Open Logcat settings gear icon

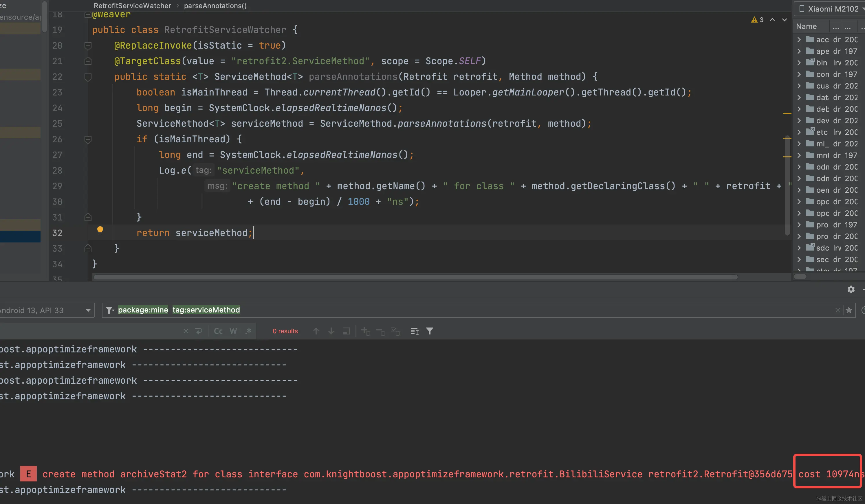click(851, 290)
